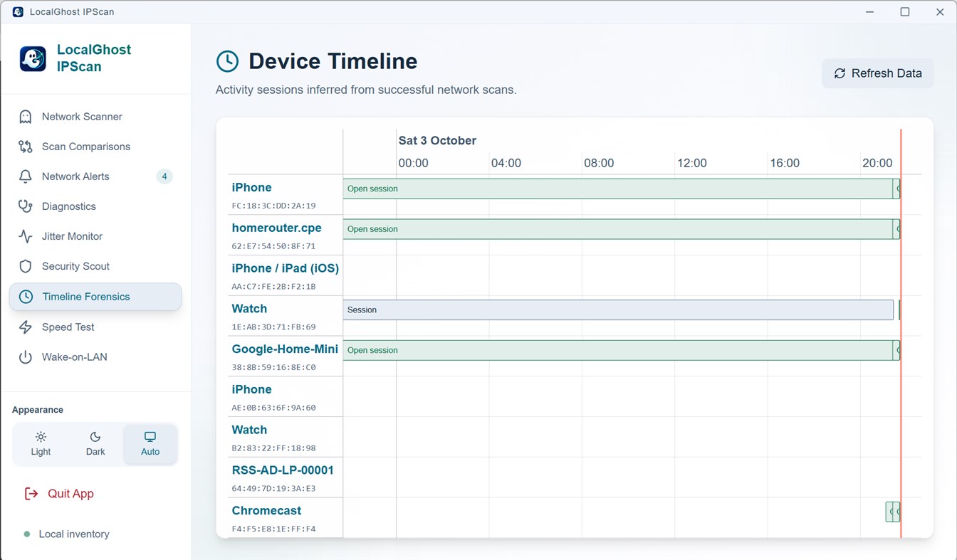Click the Network Alerts bell icon
Screen dimensions: 957x560
[26, 176]
